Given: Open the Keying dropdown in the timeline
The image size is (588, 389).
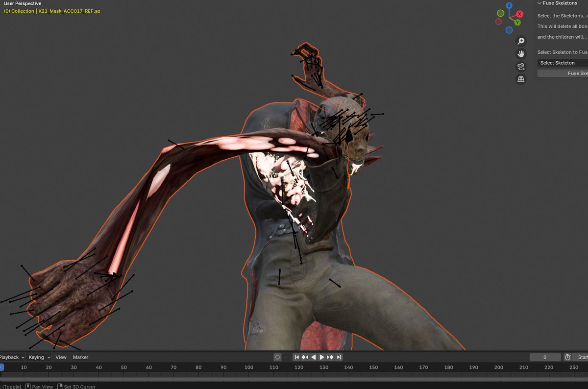Looking at the screenshot, I should 39,358.
